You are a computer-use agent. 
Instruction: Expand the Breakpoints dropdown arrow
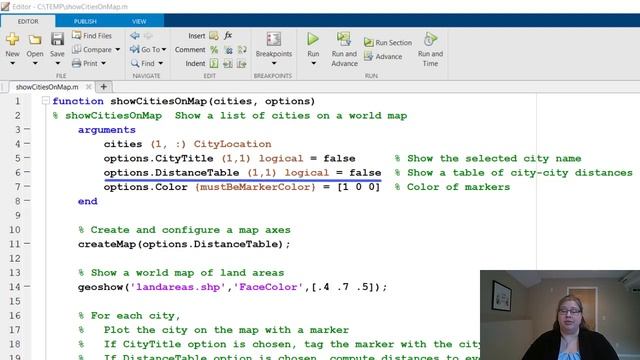274,63
